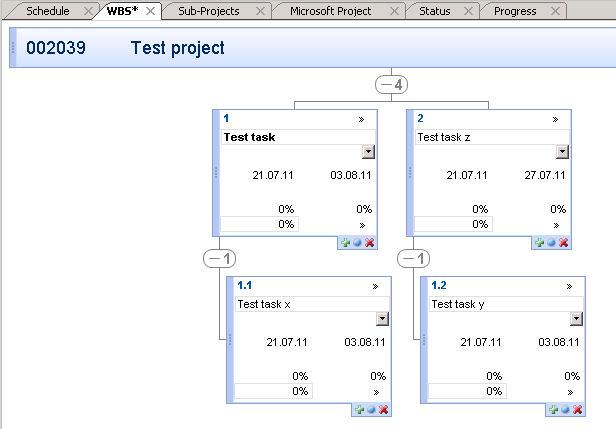Viewport: 616px width, 429px height.
Task: Switch to the Progress tab
Action: pos(515,11)
